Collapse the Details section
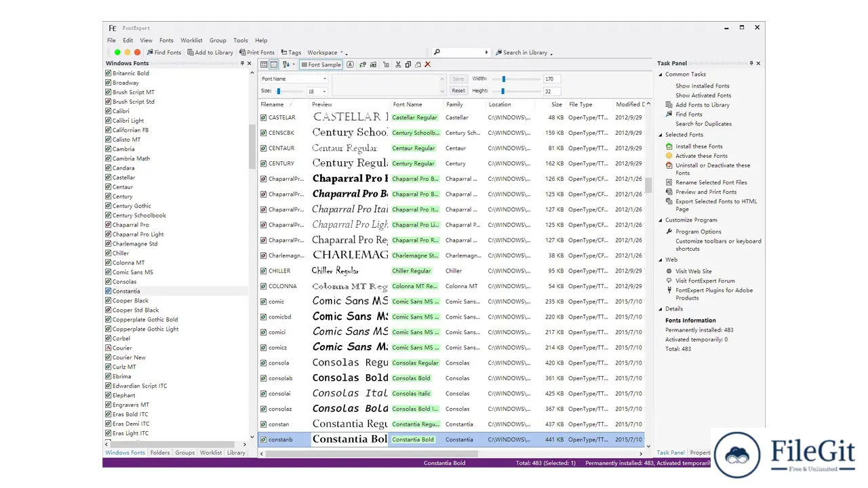This screenshot has height=488, width=868. (x=660, y=309)
